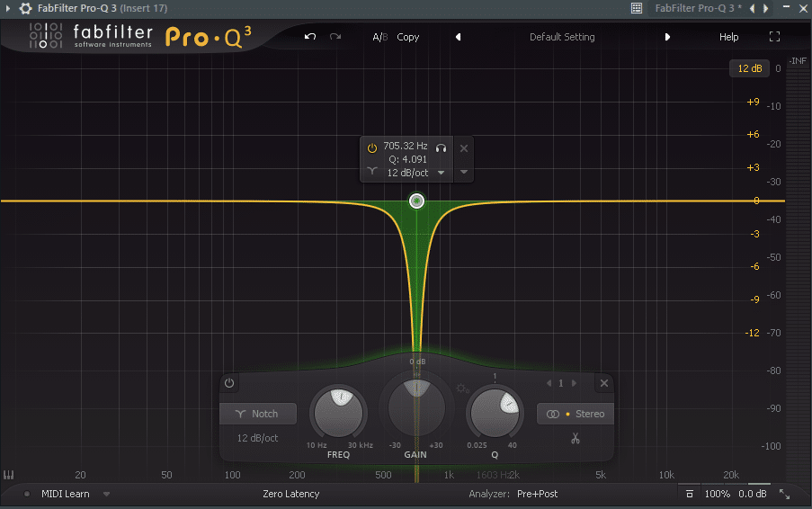812x509 pixels.
Task: Open the preset browser grid icon
Action: click(x=637, y=8)
